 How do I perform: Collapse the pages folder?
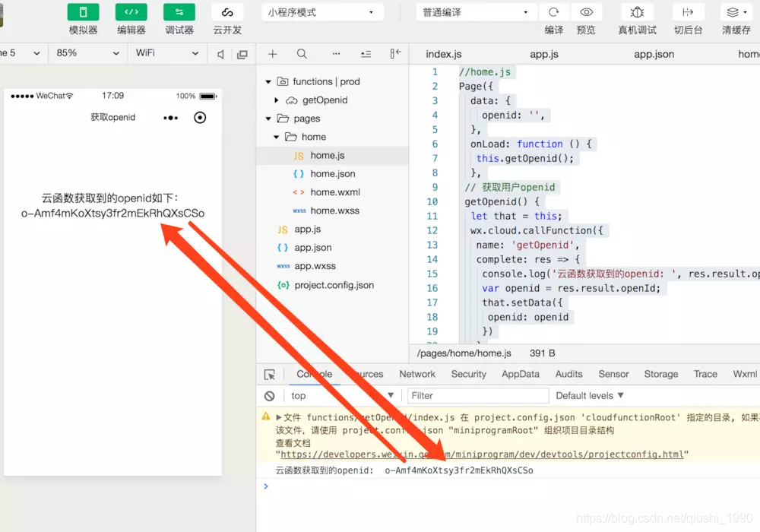(268, 119)
